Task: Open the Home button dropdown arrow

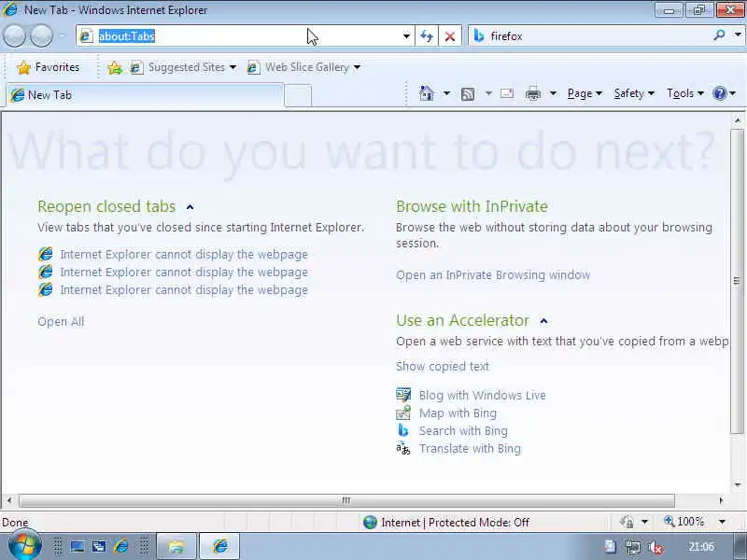Action: point(446,93)
